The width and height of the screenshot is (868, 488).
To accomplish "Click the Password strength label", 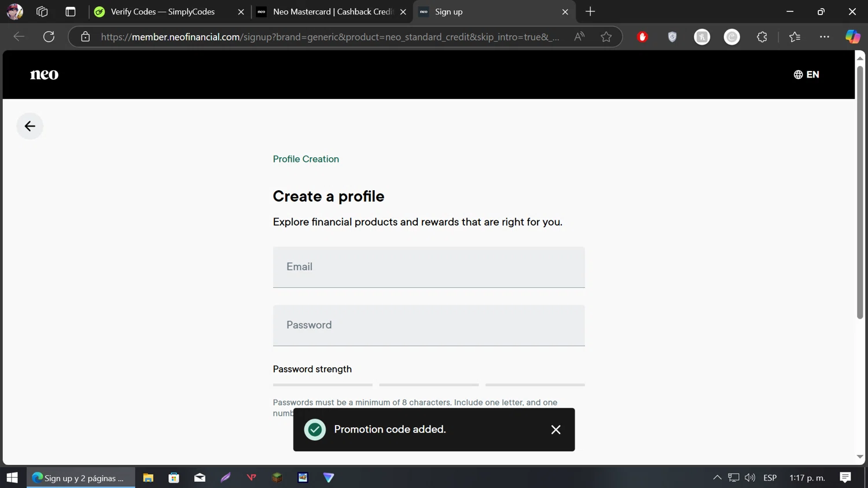I will [x=312, y=369].
